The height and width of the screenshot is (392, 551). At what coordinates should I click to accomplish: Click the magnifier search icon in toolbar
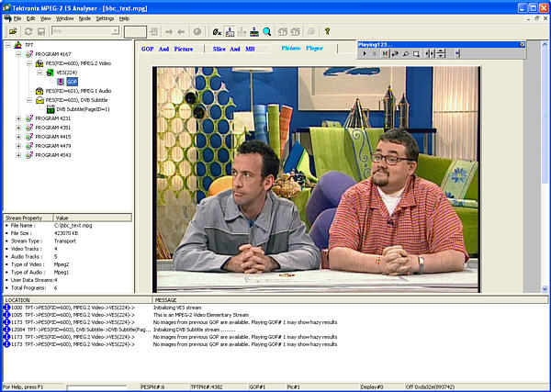click(266, 31)
